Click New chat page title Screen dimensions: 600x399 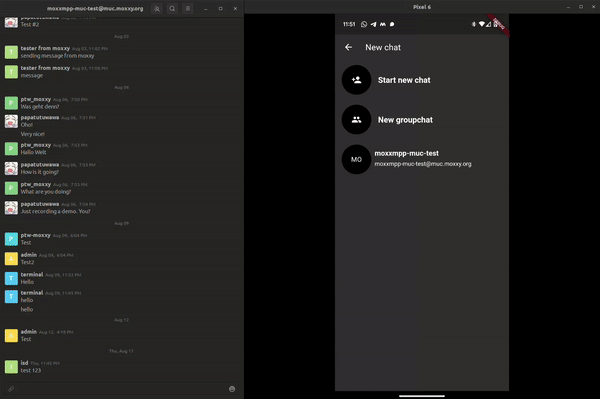click(x=383, y=47)
